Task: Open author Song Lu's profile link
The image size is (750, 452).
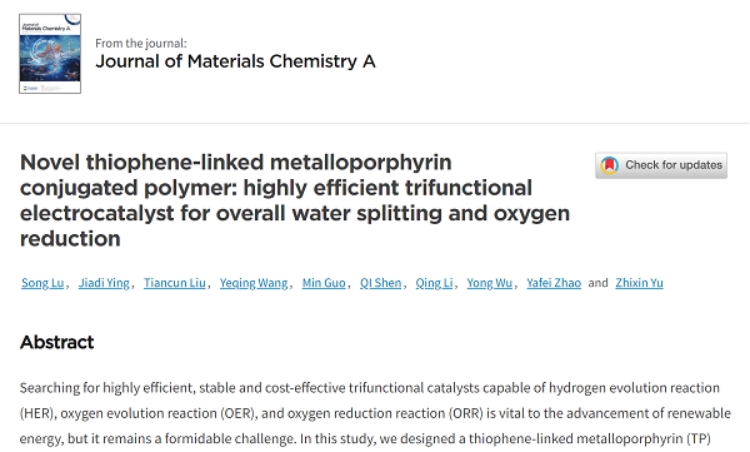Action: (43, 283)
